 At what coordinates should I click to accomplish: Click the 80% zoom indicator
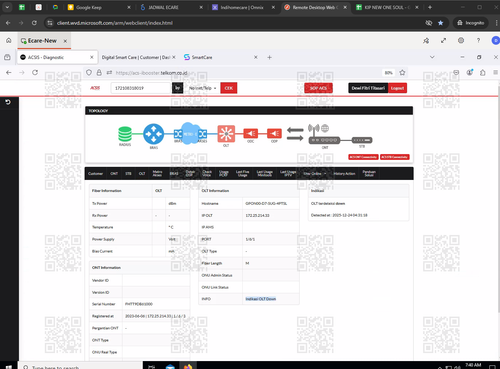pyautogui.click(x=388, y=72)
